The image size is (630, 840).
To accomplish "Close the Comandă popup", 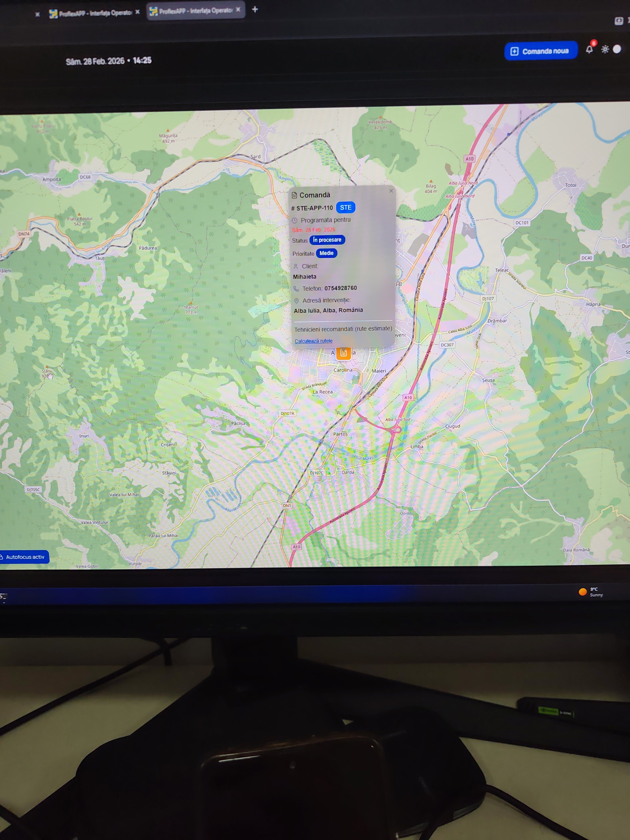I will click(x=391, y=191).
